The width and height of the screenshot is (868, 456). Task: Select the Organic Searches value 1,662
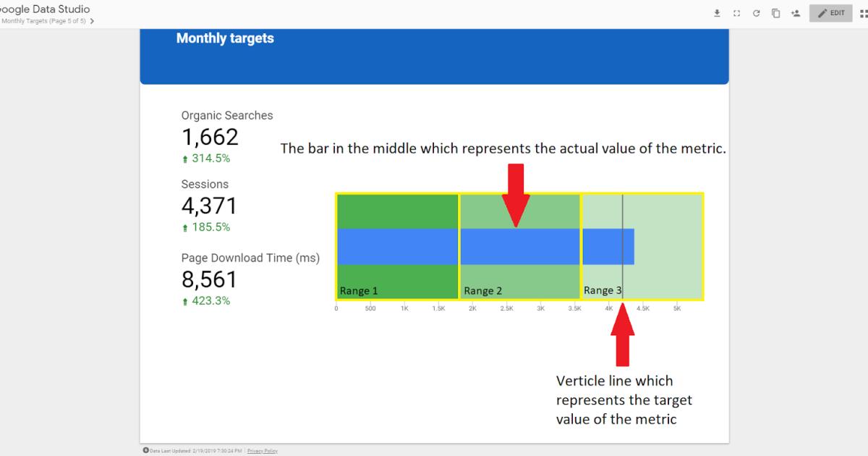pos(209,137)
